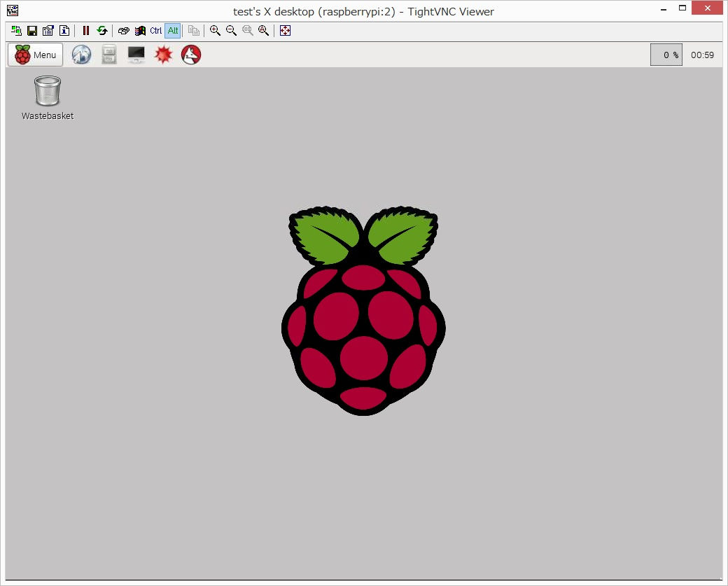Zoom out with the minus magnifier
Image resolution: width=728 pixels, height=586 pixels.
tap(232, 31)
